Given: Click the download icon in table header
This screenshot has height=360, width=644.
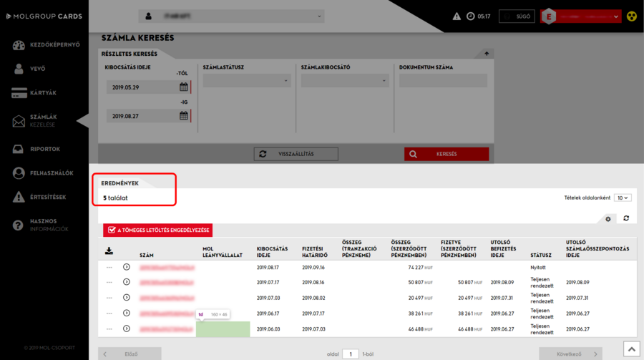Looking at the screenshot, I should point(109,250).
